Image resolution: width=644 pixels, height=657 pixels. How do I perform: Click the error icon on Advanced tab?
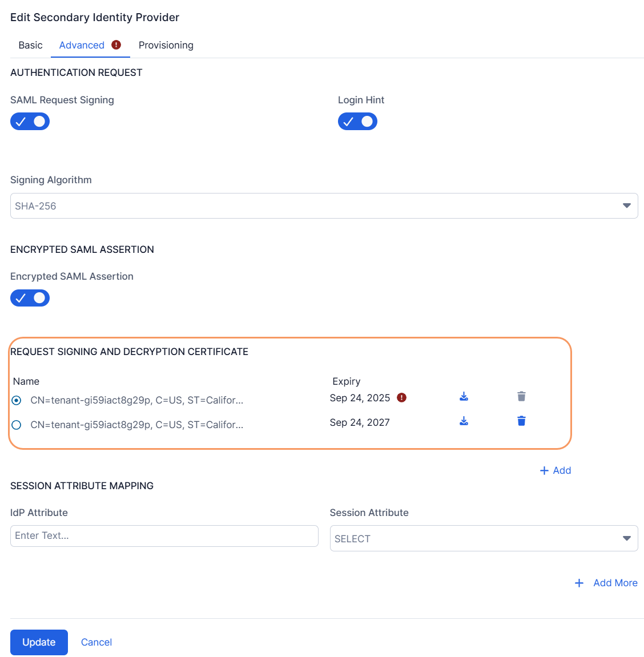pyautogui.click(x=116, y=45)
